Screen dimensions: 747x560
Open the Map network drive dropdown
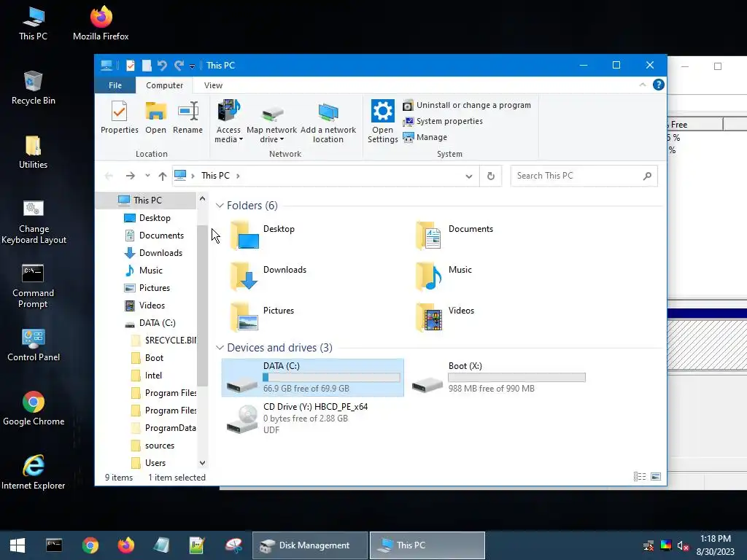(x=271, y=122)
